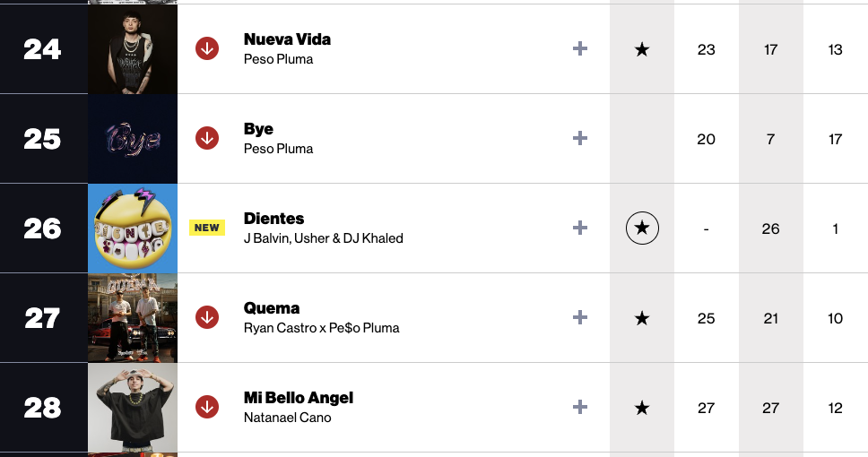This screenshot has width=868, height=457.
Task: Click the star icon on Mi Bello Angel row
Action: (x=642, y=408)
